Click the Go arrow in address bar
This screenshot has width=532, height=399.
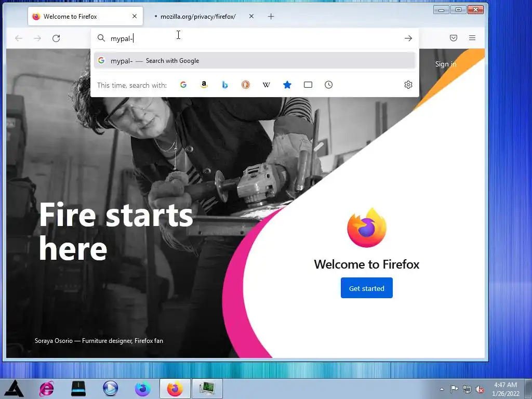click(x=408, y=38)
